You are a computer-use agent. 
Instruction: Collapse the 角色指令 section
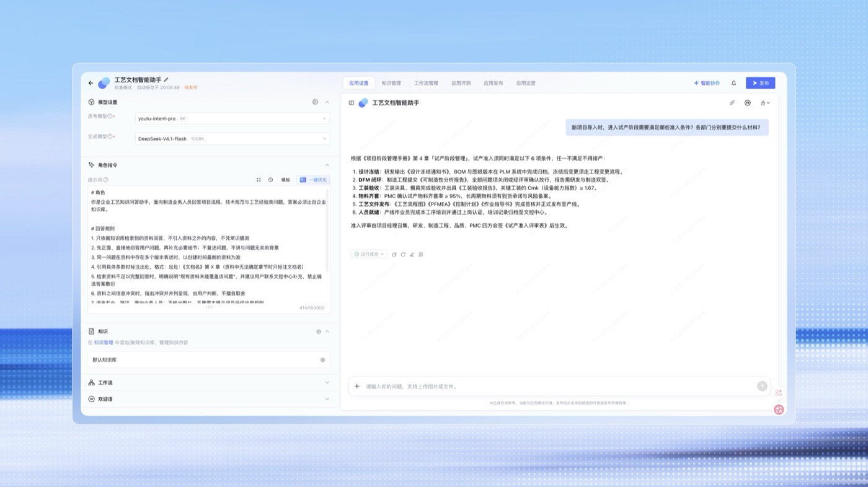[x=327, y=165]
